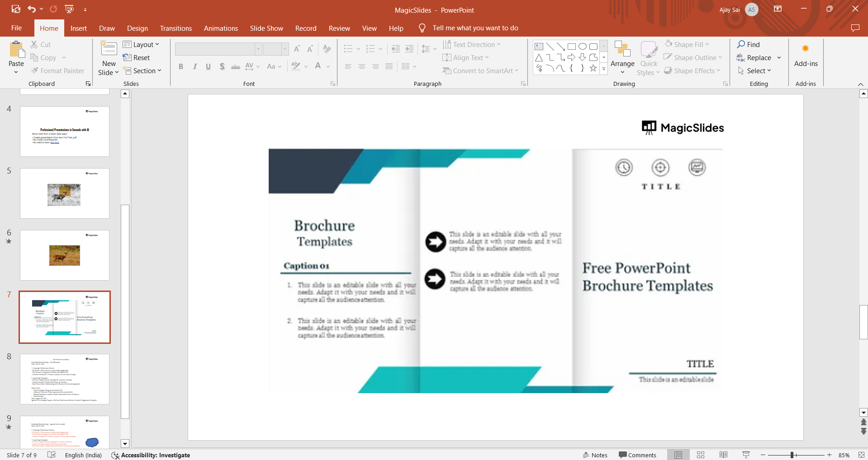
Task: Open the Arrange tool
Action: pos(622,56)
